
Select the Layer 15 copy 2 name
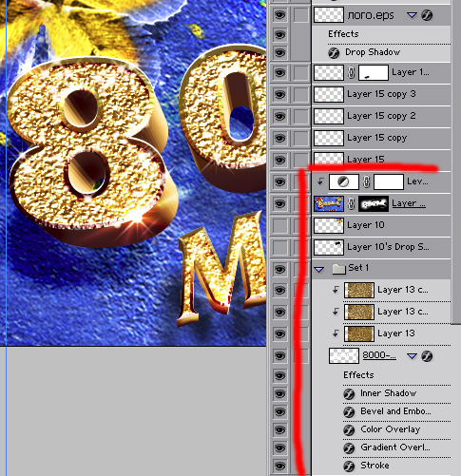point(381,116)
